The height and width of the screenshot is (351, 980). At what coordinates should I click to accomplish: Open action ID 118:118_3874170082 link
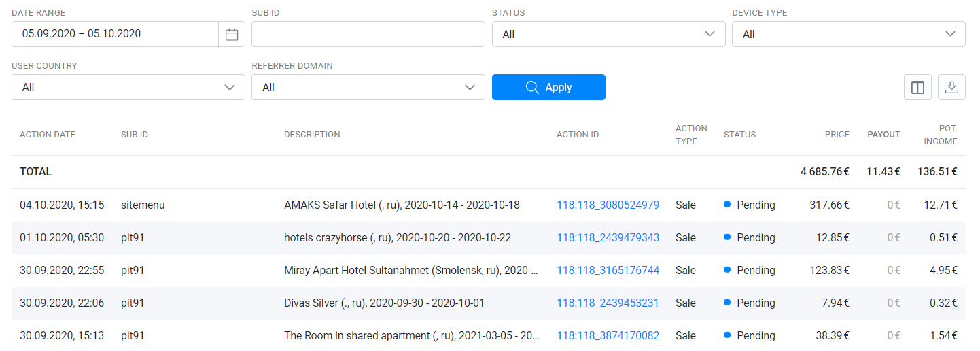click(608, 335)
